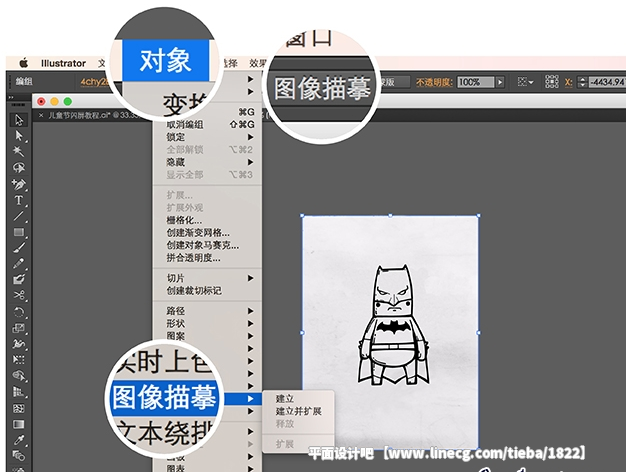
Task: Select the Pencil tool
Action: tap(19, 264)
